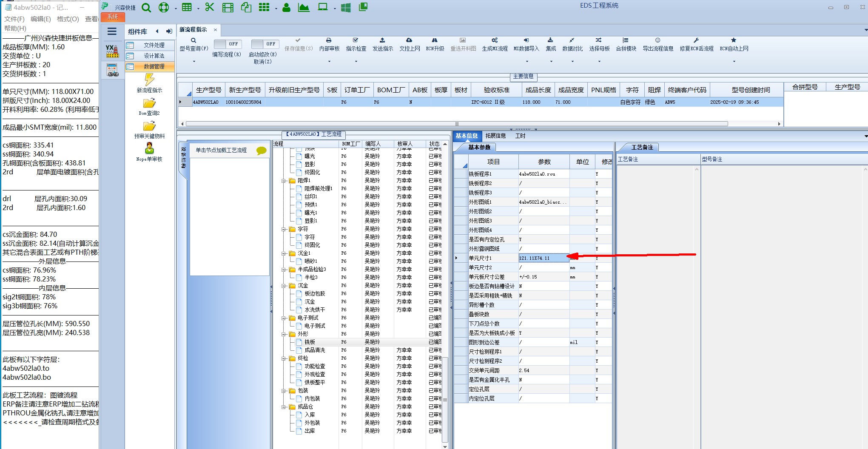Click 单击节点加载工艺流程 button
Image resolution: width=868 pixels, height=449 pixels.
click(230, 151)
